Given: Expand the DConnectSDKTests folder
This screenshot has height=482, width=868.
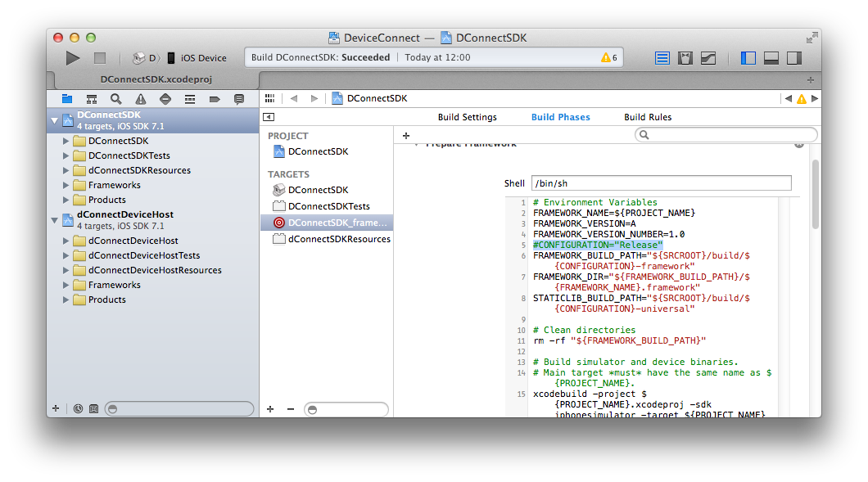Looking at the screenshot, I should coord(66,155).
